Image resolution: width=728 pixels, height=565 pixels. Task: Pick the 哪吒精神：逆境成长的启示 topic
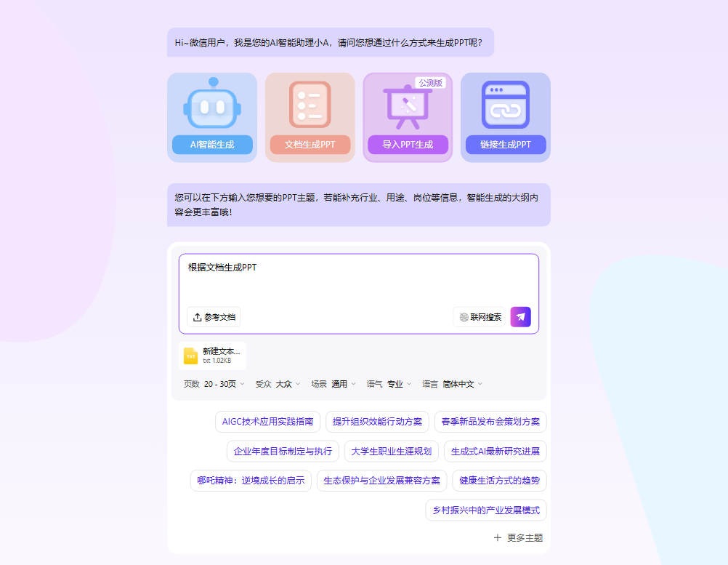[x=251, y=481]
